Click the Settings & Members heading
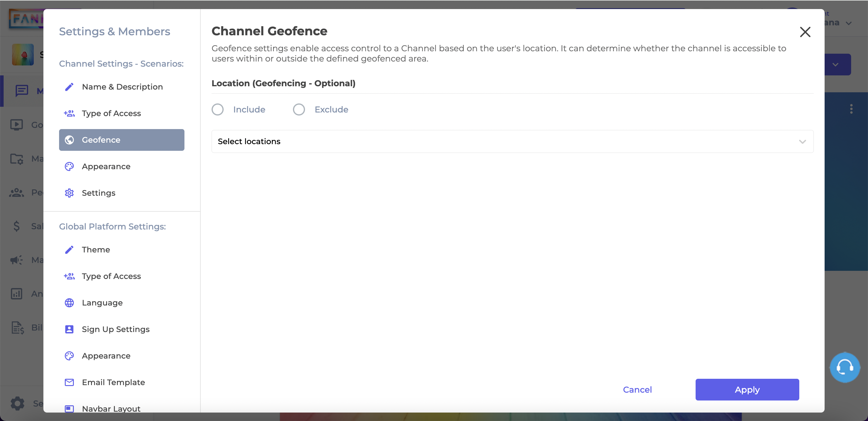The image size is (868, 421). (115, 31)
